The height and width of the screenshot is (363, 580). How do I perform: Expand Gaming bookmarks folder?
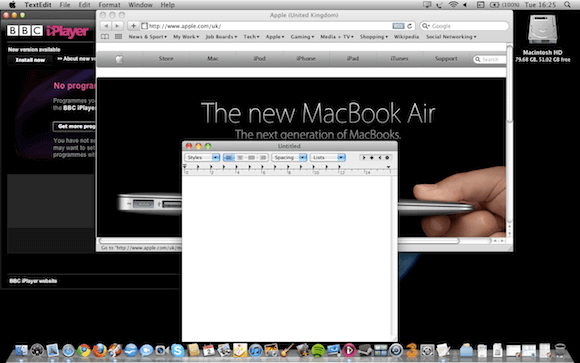[302, 37]
